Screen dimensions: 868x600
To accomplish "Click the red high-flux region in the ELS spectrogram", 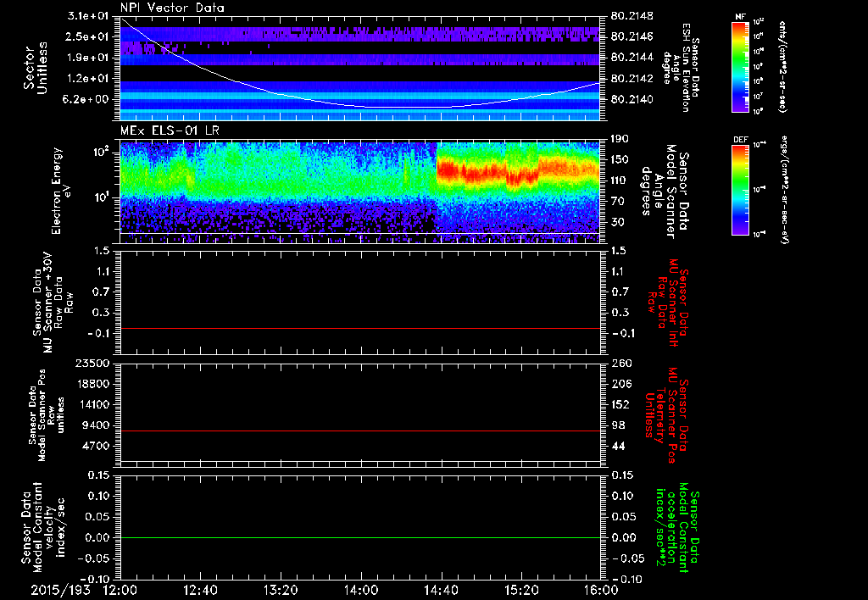I will (x=518, y=170).
